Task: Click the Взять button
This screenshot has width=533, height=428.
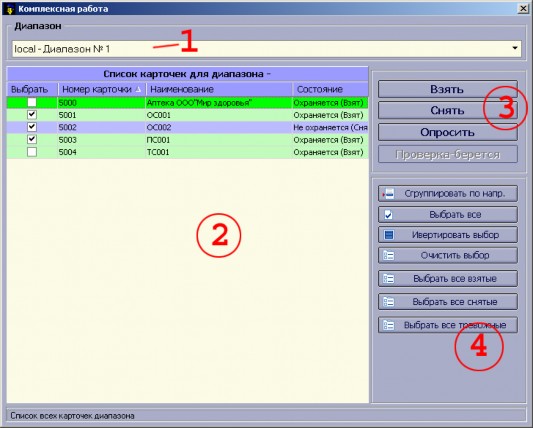Action: pyautogui.click(x=448, y=89)
